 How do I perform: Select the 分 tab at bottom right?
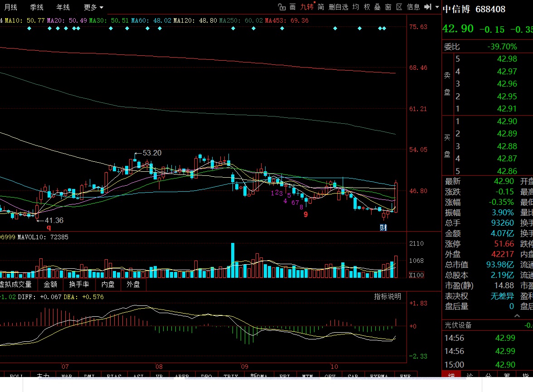[x=488, y=374]
